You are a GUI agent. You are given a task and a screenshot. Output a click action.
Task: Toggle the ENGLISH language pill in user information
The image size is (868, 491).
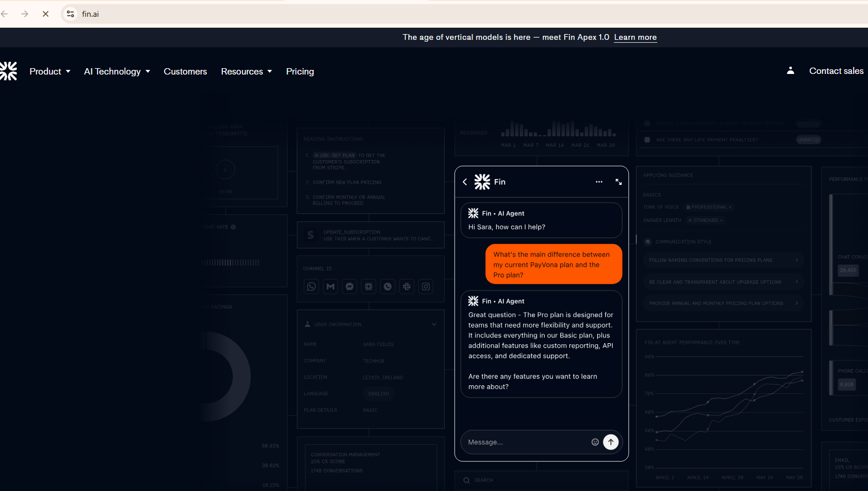point(378,393)
